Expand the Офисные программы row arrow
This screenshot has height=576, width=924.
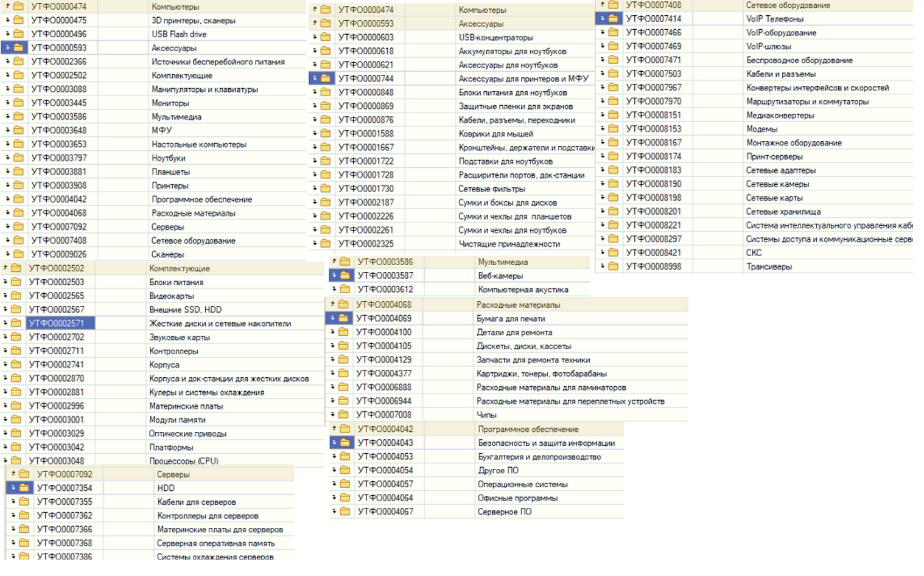(x=334, y=498)
